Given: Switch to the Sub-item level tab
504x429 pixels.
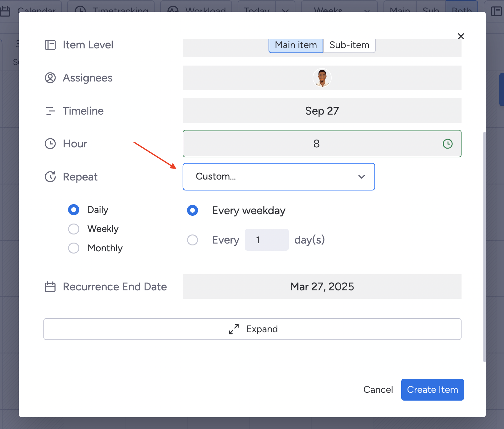Looking at the screenshot, I should [349, 45].
